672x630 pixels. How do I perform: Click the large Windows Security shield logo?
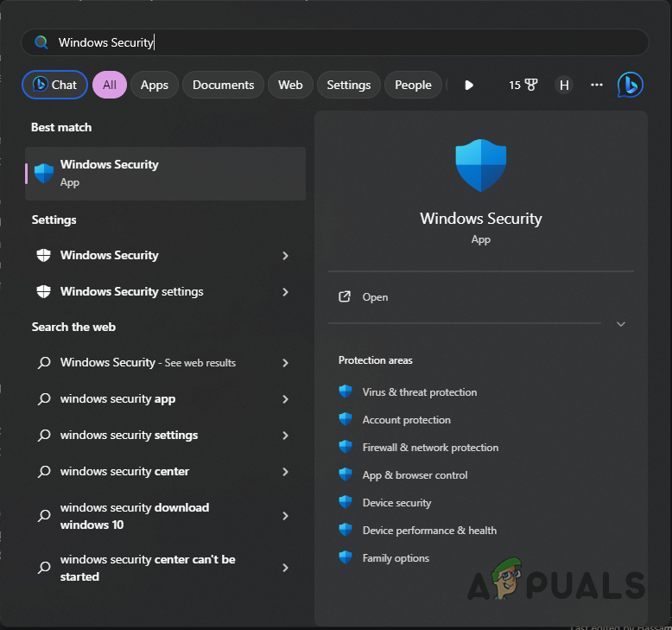481,165
